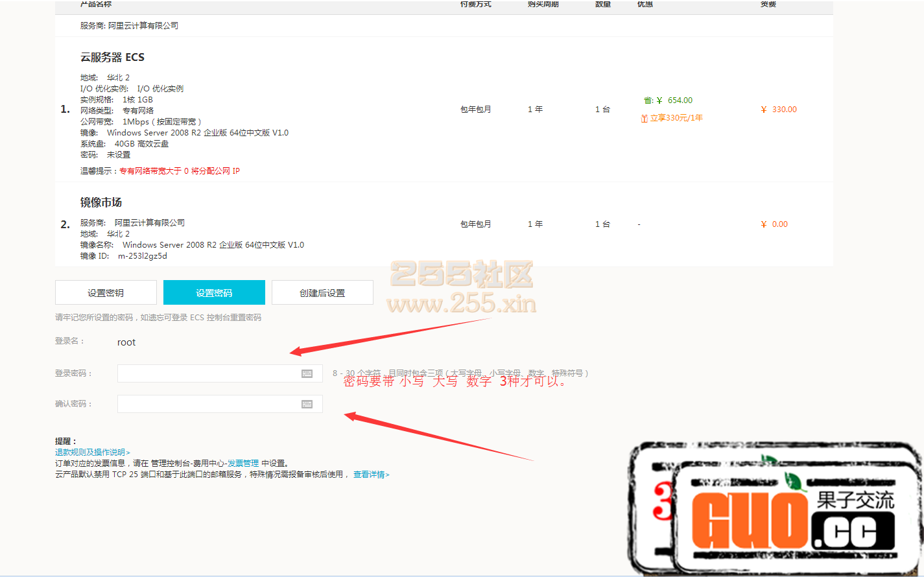
Task: Click the 立享330元/1年 promotion text
Action: 676,118
